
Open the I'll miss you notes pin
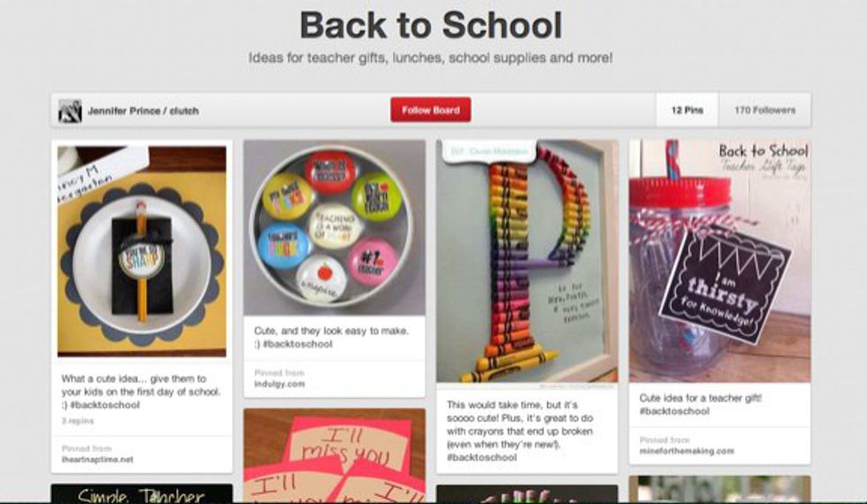click(x=334, y=454)
